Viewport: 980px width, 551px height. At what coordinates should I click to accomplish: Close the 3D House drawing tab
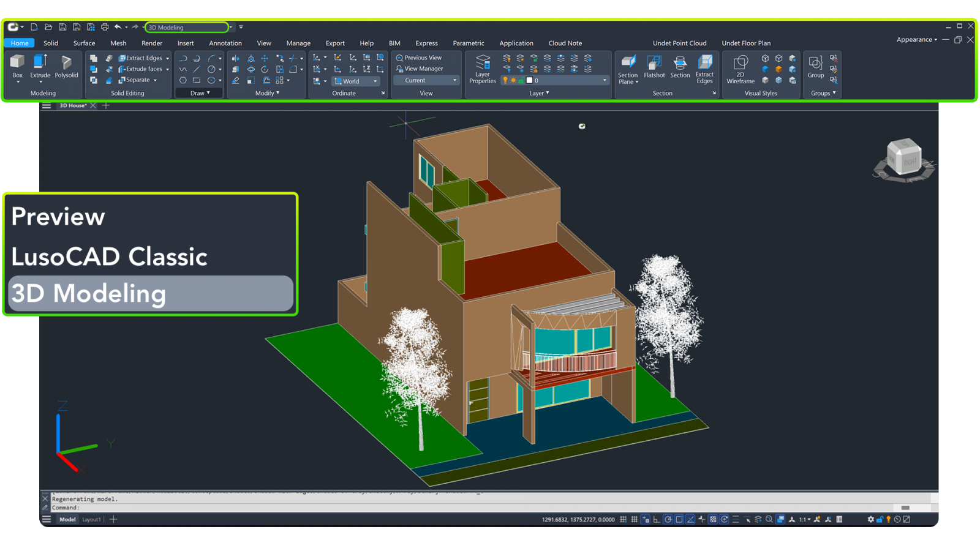pyautogui.click(x=93, y=105)
